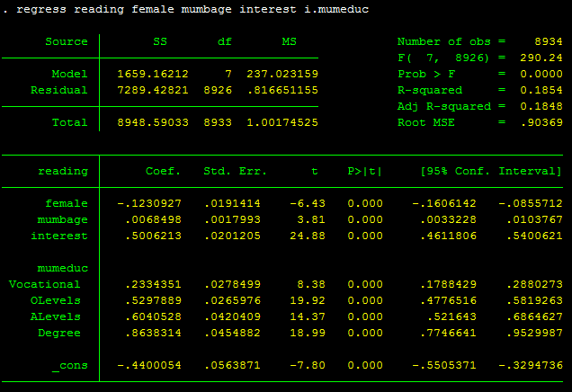
Task: Select Model SS value 1659.16212
Action: tap(153, 74)
